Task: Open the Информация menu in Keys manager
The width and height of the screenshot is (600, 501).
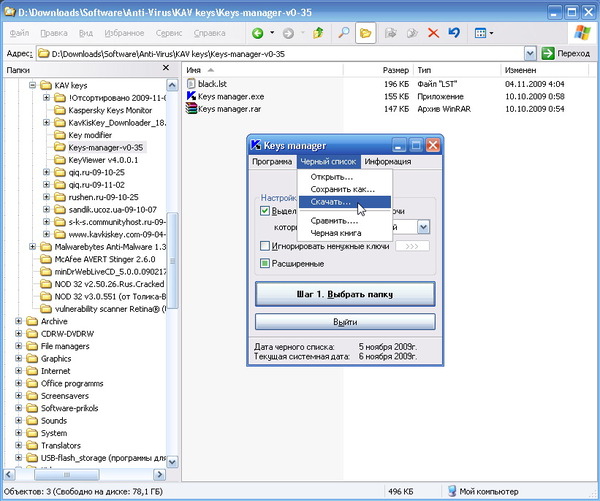Action: [x=388, y=162]
